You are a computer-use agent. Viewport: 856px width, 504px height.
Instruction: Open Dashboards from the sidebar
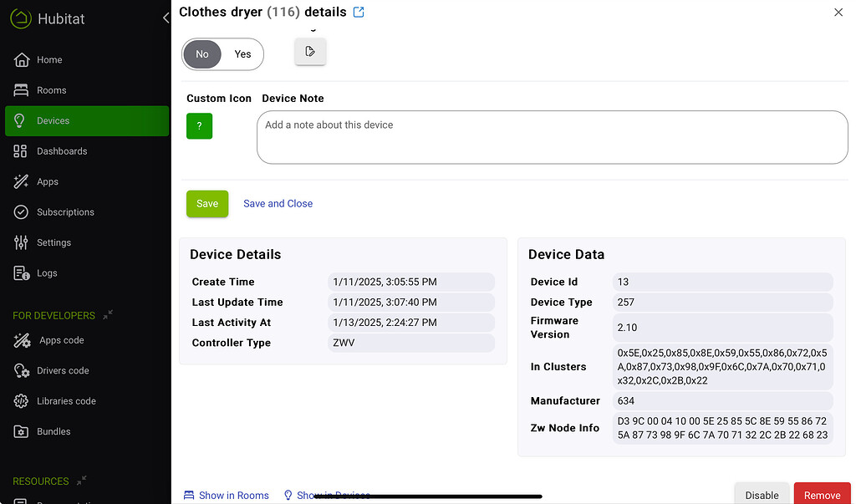coord(61,151)
